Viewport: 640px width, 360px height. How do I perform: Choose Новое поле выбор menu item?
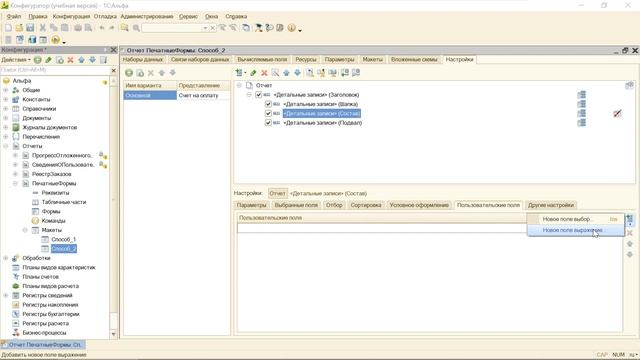[x=576, y=219]
